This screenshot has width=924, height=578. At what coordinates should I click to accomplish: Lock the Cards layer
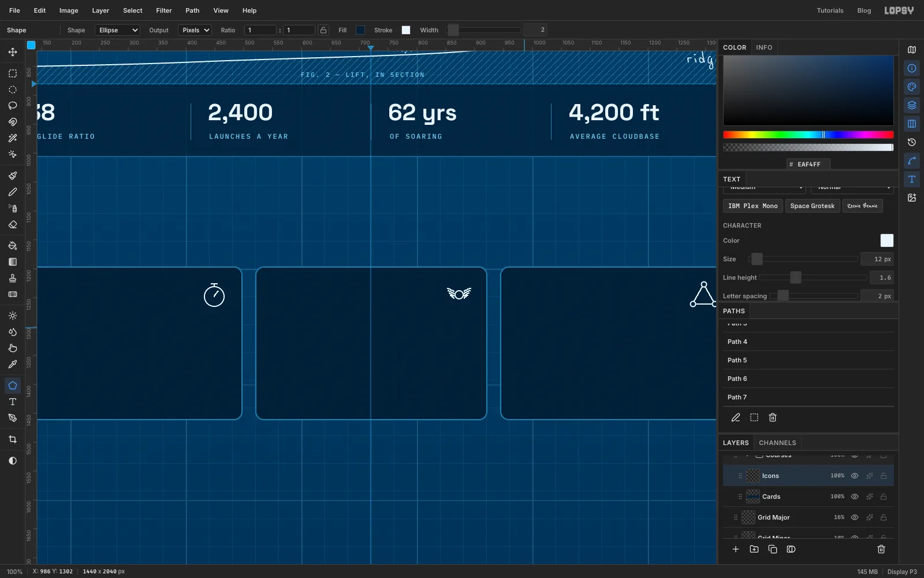tap(884, 497)
